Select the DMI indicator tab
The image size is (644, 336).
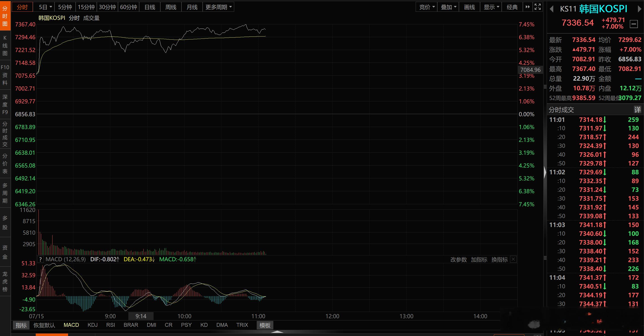click(x=152, y=325)
